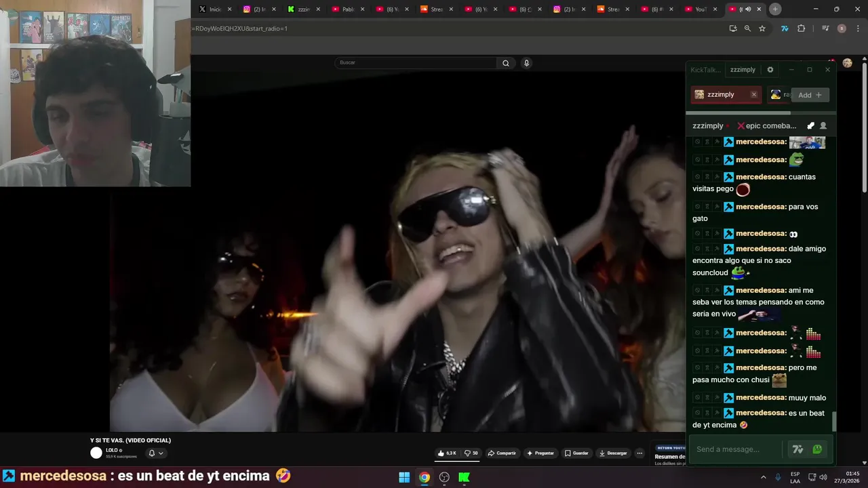Type in the 'Send a message...' field

[x=736, y=449]
